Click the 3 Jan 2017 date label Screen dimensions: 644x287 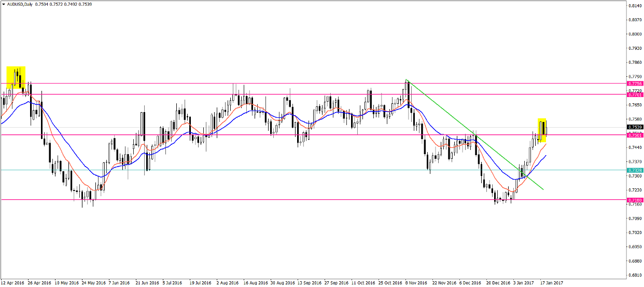pos(523,283)
